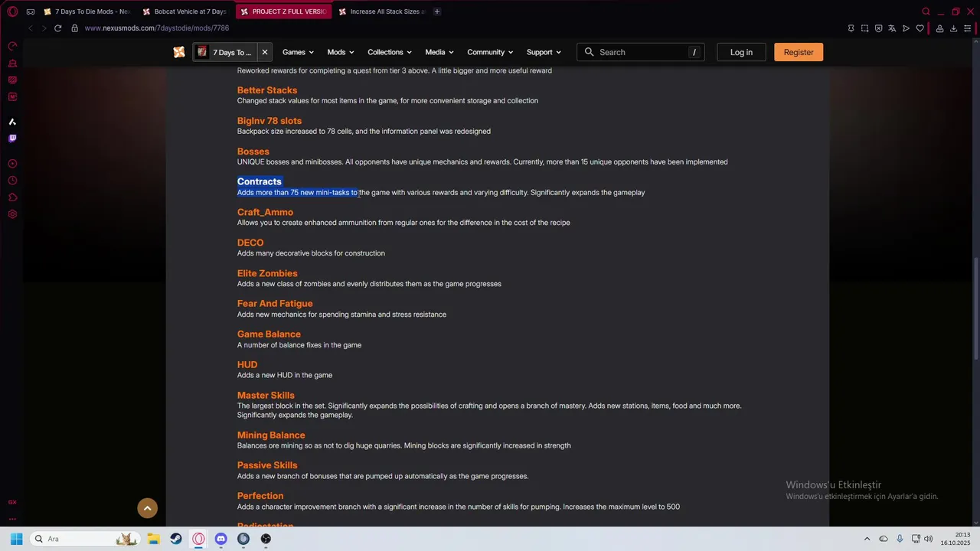
Task: Open the ad blocker shield icon
Action: pos(878,28)
